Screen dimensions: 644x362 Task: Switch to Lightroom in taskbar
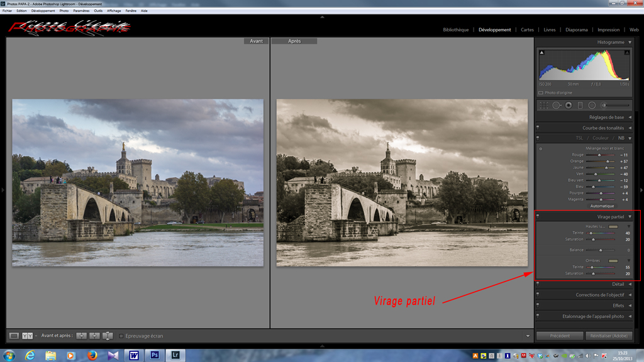coord(175,356)
